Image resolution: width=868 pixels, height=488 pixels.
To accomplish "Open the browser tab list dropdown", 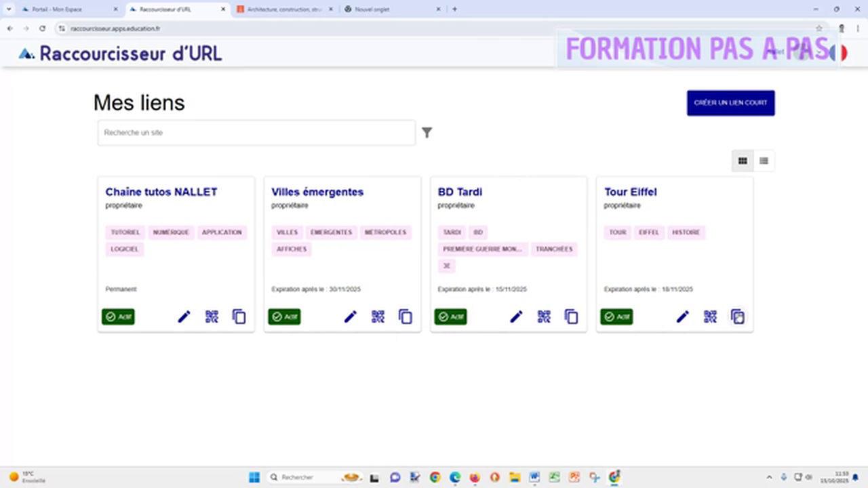I will tap(9, 9).
